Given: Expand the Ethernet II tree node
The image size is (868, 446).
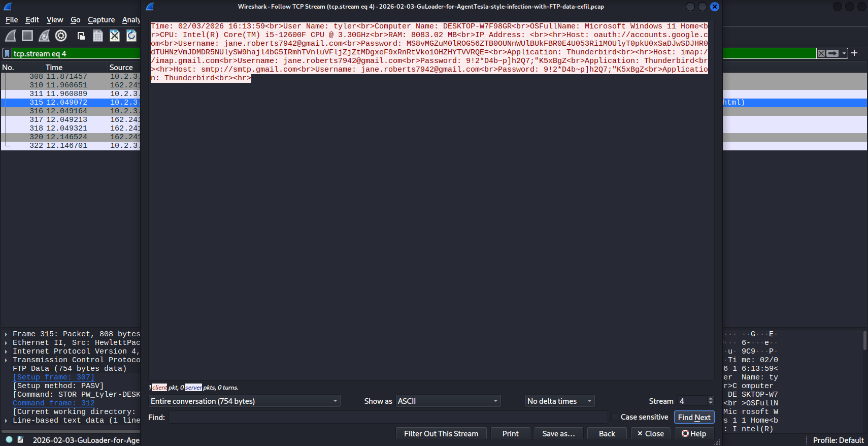Looking at the screenshot, I should tap(6, 343).
